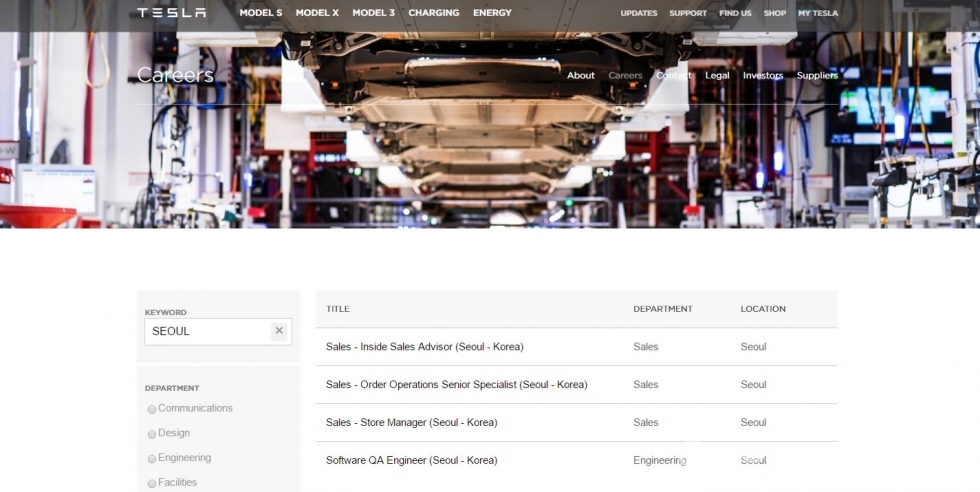This screenshot has height=492, width=980.
Task: Click the Tesla logo in header
Action: (171, 13)
